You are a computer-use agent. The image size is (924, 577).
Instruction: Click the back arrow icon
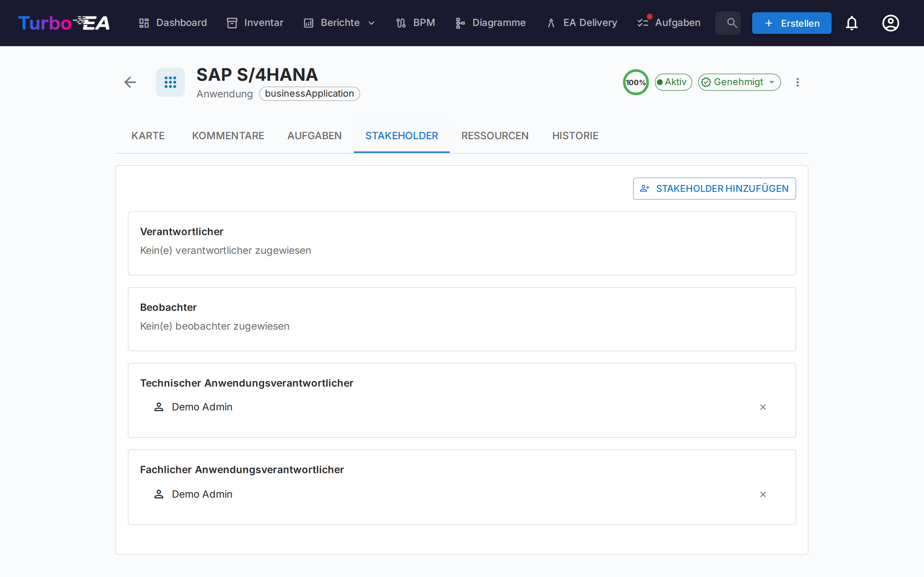(130, 82)
